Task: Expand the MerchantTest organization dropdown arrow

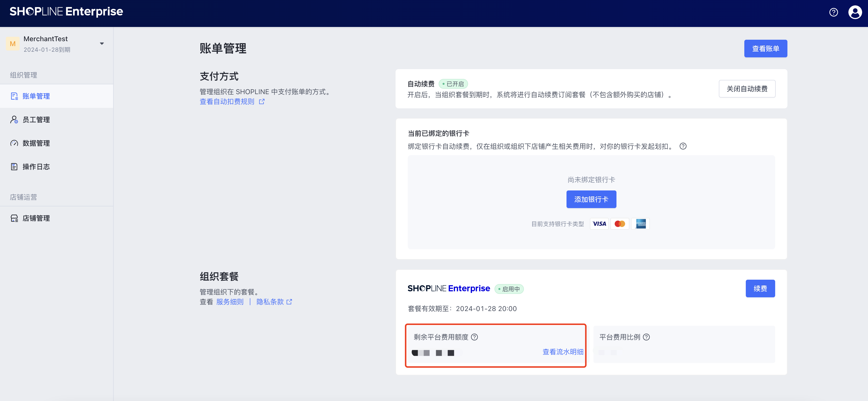Action: tap(102, 44)
